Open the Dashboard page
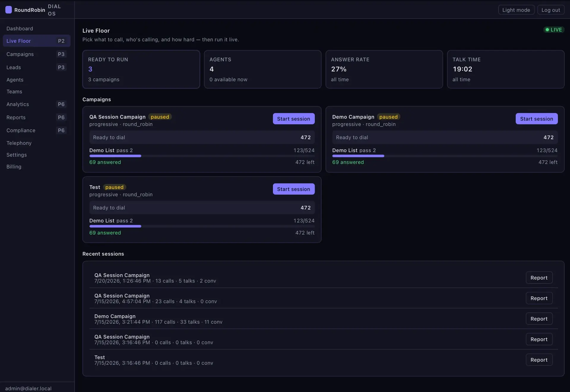This screenshot has height=392, width=570. 20,28
